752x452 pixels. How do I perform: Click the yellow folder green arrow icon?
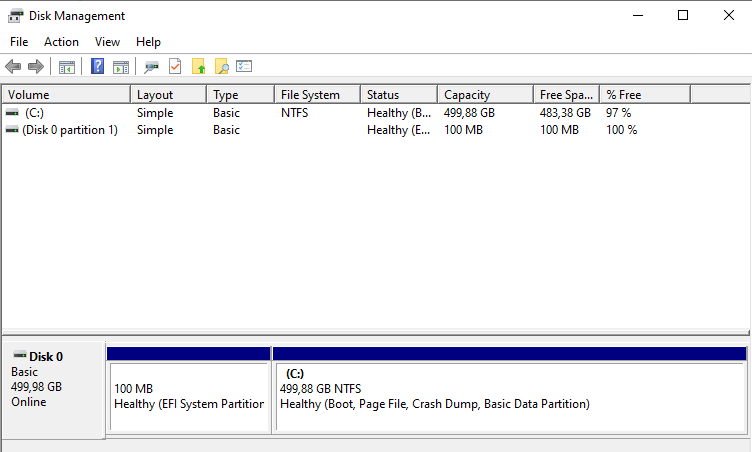tap(198, 67)
